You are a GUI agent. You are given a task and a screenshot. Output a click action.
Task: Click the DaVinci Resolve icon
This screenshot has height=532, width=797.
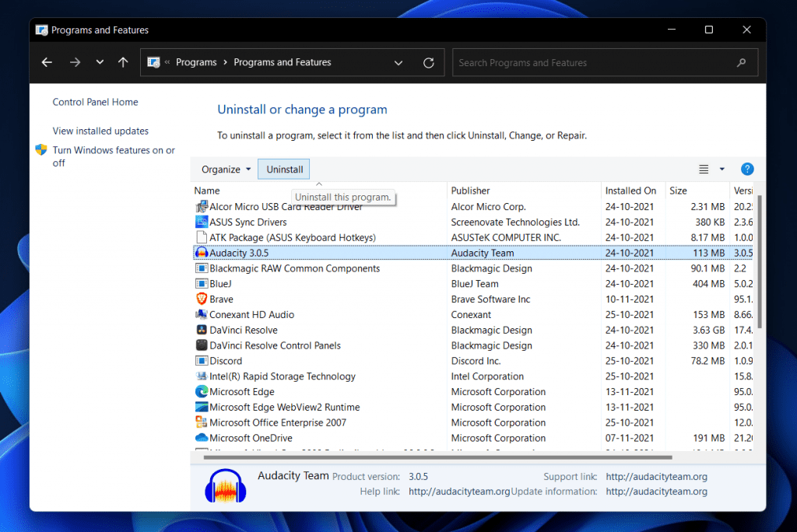click(x=203, y=330)
